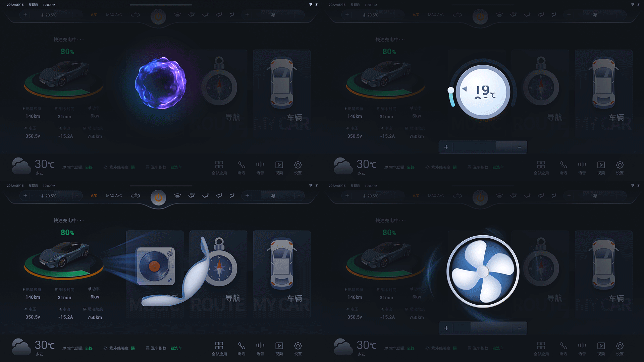The height and width of the screenshot is (362, 644).
Task: Toggle A/C on the turntable screen
Action: (94, 196)
